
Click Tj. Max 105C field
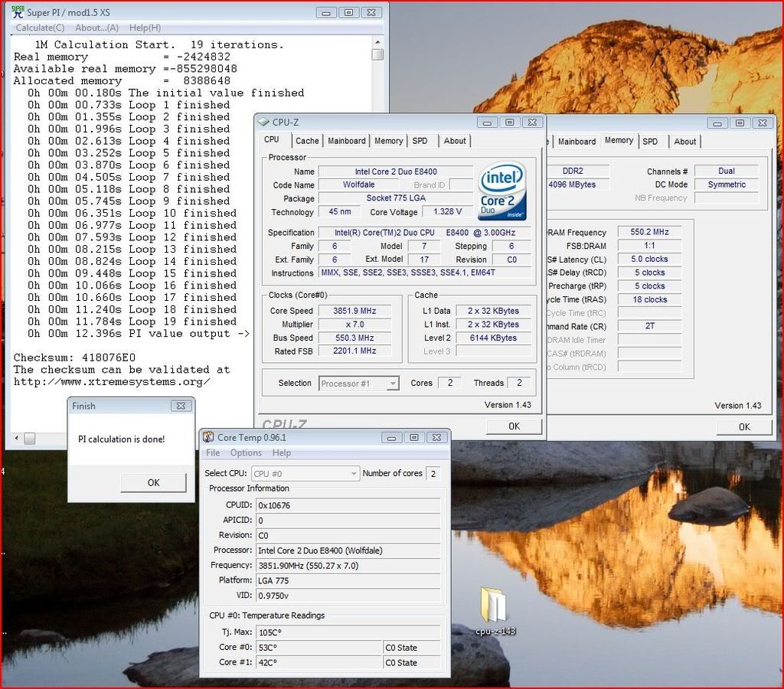(x=348, y=632)
